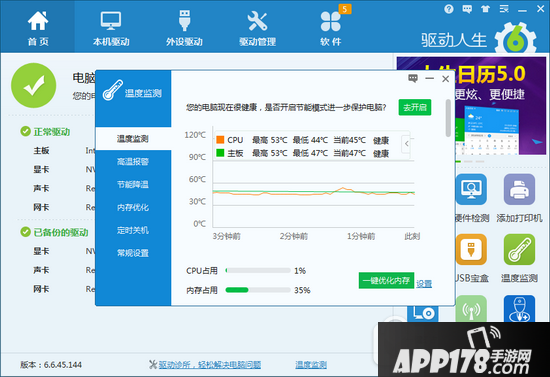Viewport: 550px width, 377px height.
Task: Click the dialog's vertical scrollbar
Action: 448,118
